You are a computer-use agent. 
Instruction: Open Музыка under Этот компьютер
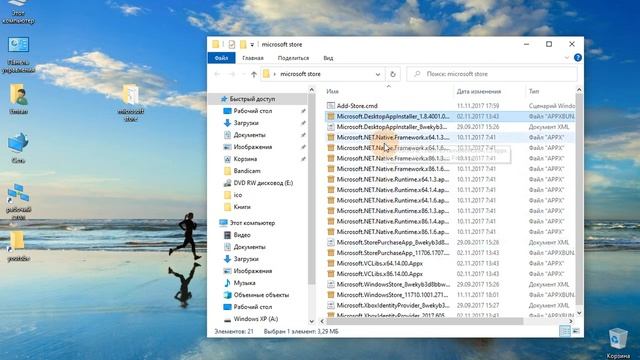pyautogui.click(x=244, y=283)
